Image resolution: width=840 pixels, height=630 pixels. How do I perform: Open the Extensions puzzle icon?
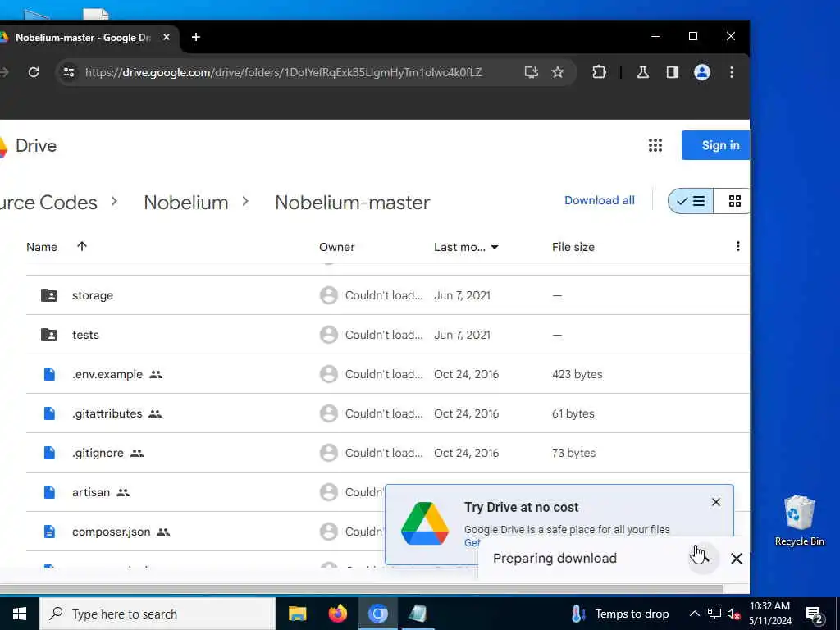(x=599, y=72)
